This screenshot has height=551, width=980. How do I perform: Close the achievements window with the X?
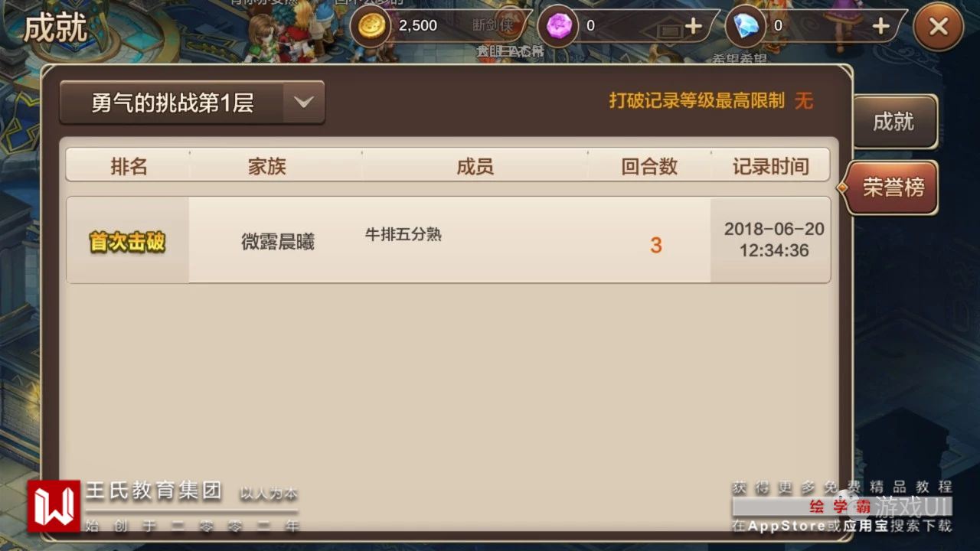tap(938, 27)
